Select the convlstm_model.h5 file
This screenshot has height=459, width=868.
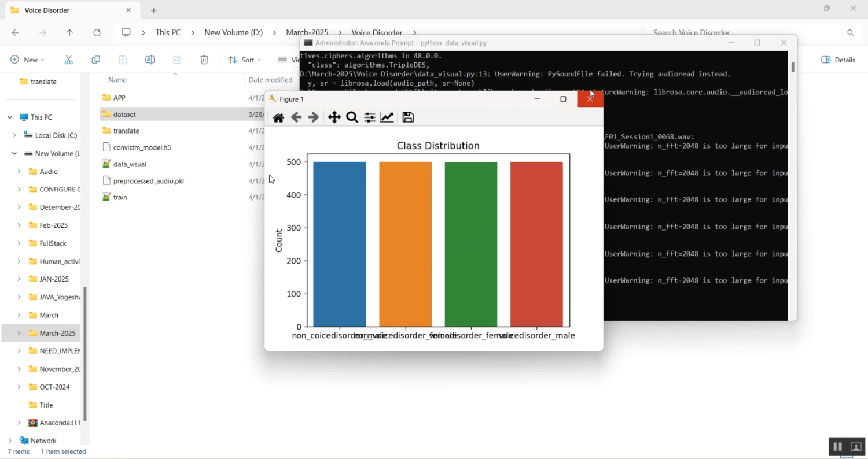tap(142, 147)
